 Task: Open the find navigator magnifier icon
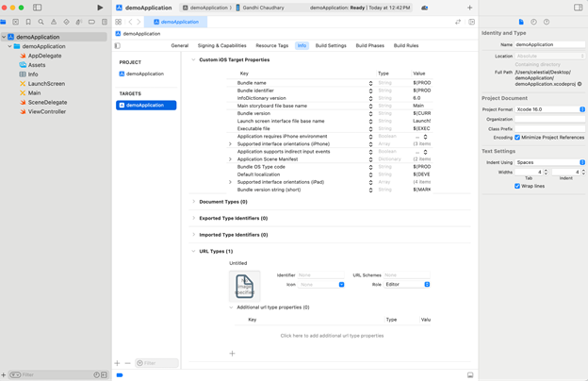click(x=41, y=22)
